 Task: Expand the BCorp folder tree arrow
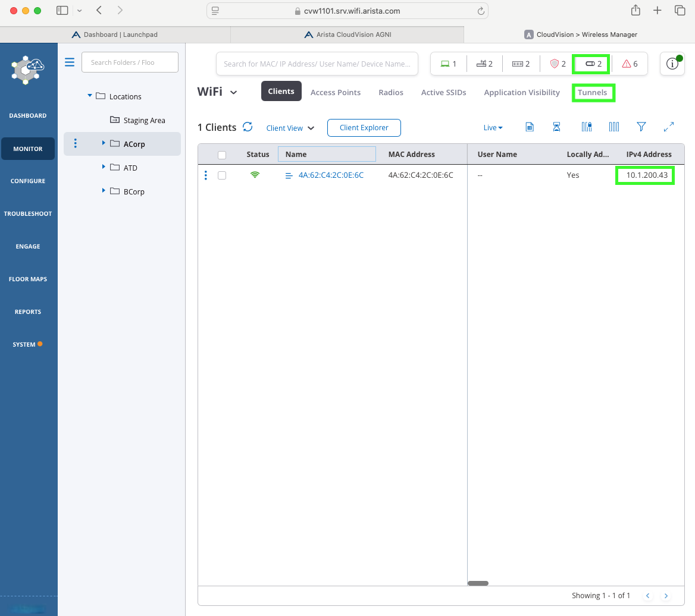click(104, 191)
